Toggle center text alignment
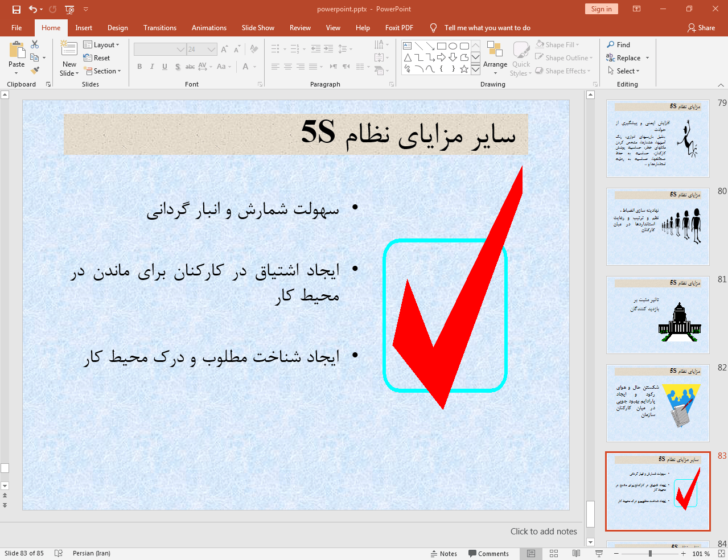 pos(288,67)
